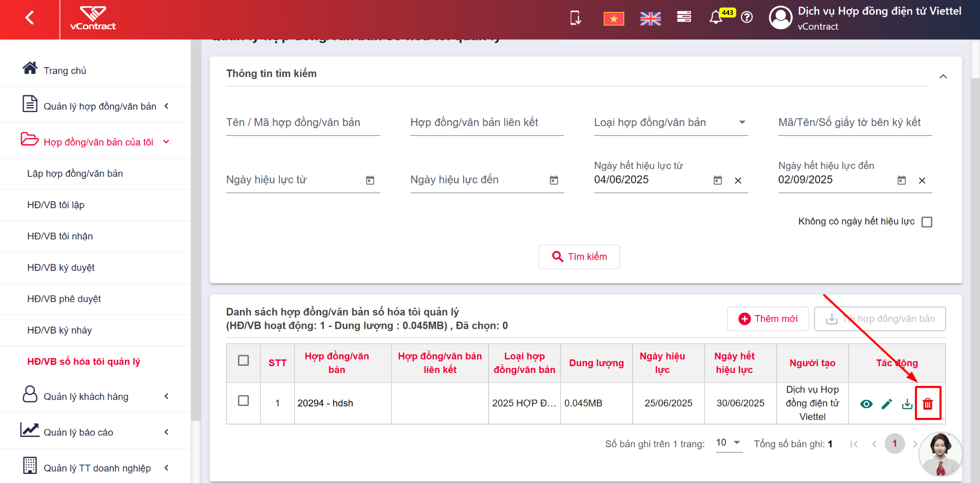This screenshot has width=980, height=483.
Task: Click the green pencil edit icon
Action: coord(887,404)
